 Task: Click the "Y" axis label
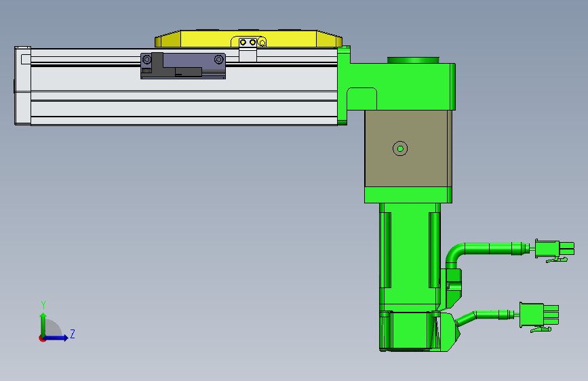[43, 305]
